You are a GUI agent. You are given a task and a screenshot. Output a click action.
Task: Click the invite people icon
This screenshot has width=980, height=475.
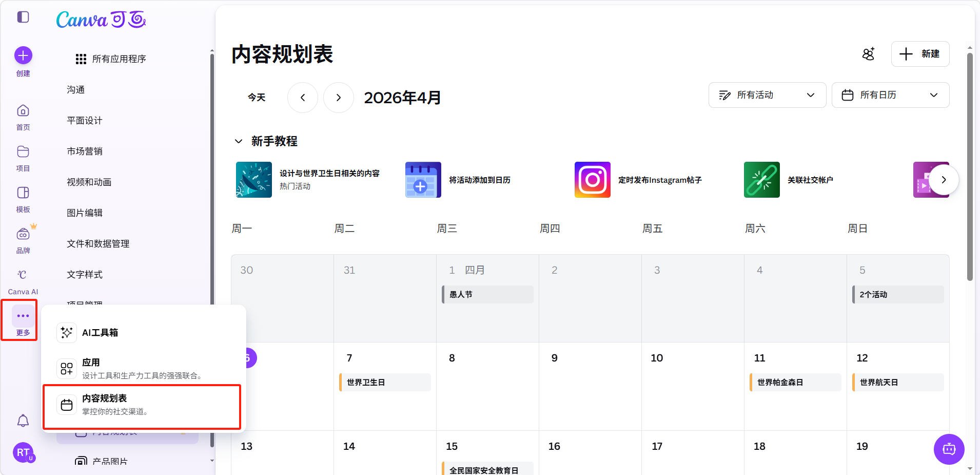pos(868,54)
